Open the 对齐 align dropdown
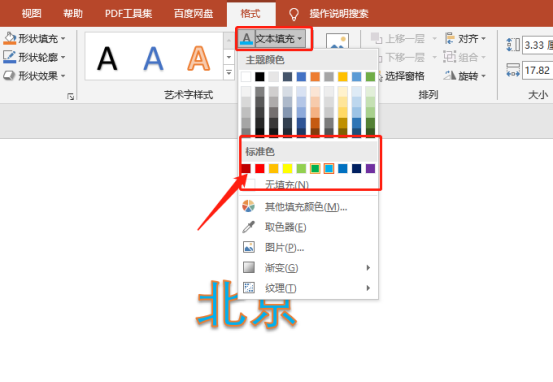The image size is (553, 382). tap(466, 38)
